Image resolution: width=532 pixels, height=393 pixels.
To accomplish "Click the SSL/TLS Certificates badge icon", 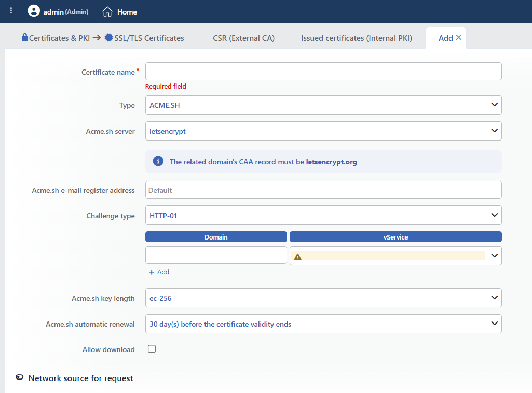I will [x=108, y=38].
